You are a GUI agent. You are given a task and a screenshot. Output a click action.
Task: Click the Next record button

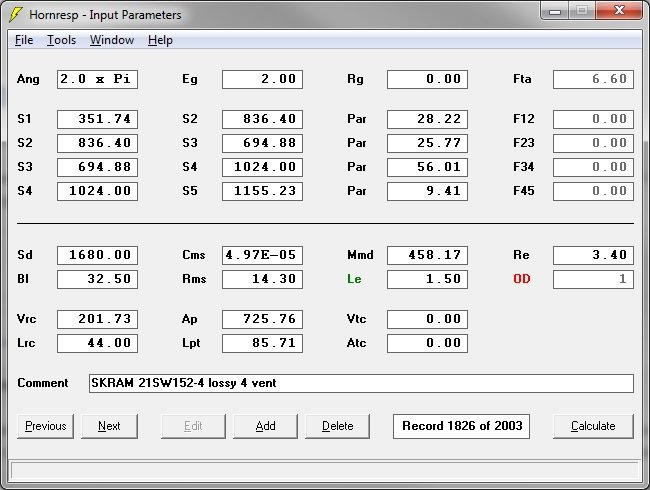tap(109, 426)
